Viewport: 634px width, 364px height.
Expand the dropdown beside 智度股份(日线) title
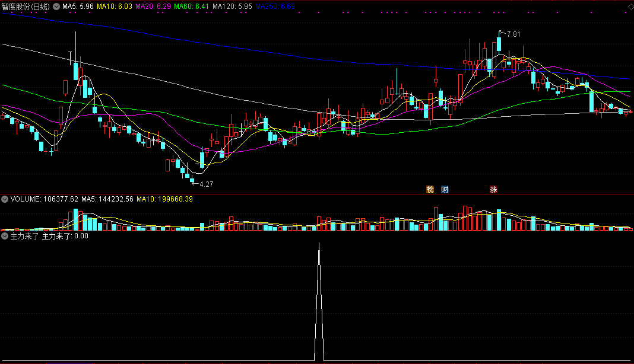click(x=56, y=7)
